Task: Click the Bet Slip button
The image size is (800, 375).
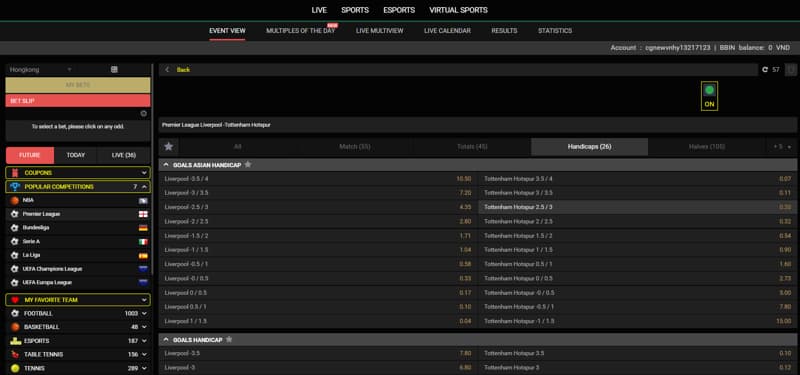Action: [x=78, y=101]
